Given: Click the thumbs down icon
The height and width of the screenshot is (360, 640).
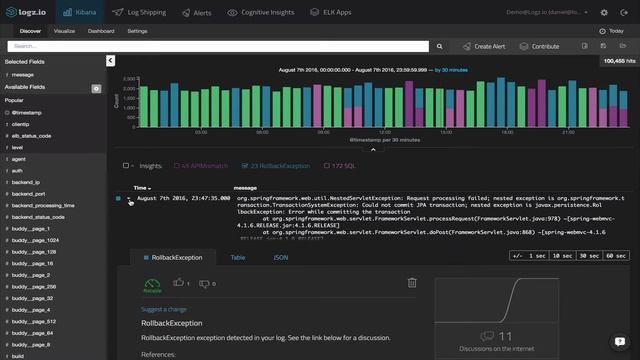Looking at the screenshot, I should tap(204, 284).
